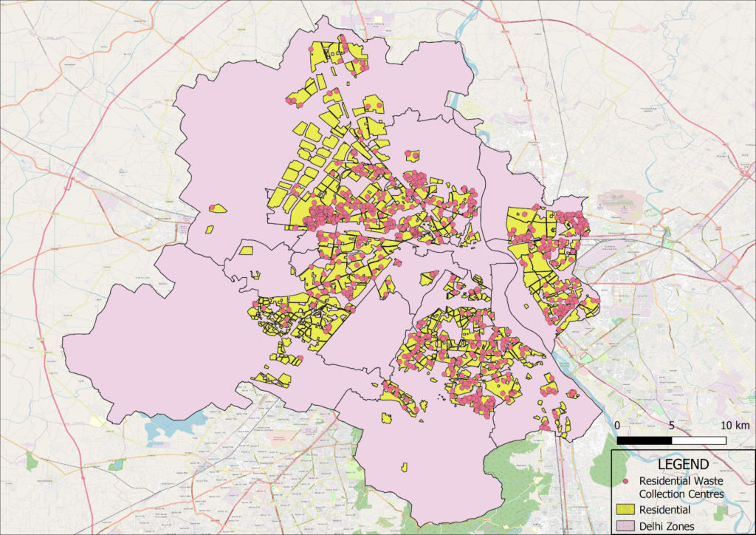Click the '5' label on the scale bar
This screenshot has width=756, height=535.
coord(671,426)
